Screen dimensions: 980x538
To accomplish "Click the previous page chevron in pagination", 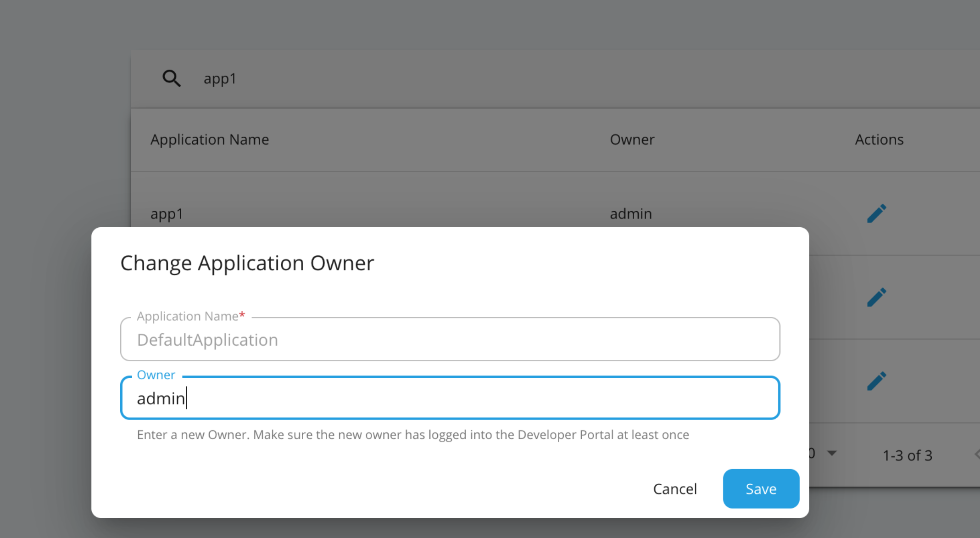I will (x=976, y=455).
